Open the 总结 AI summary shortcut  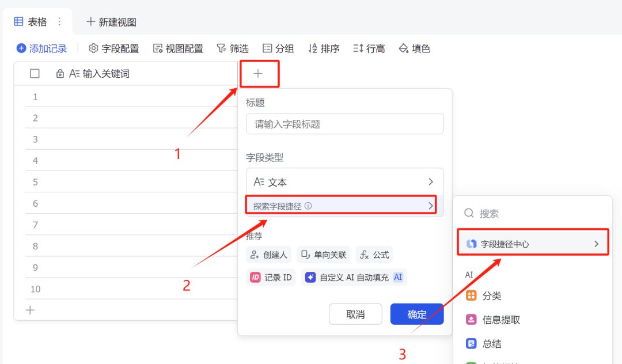(488, 343)
